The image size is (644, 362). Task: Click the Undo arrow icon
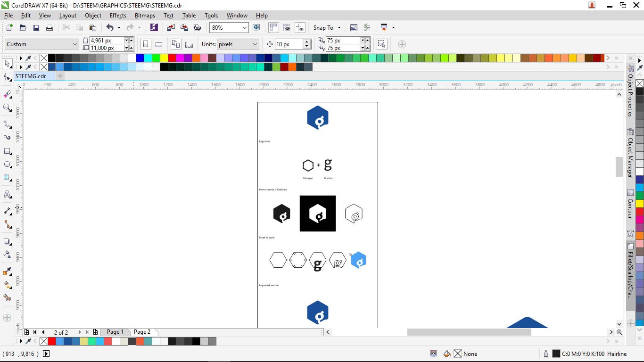click(110, 28)
